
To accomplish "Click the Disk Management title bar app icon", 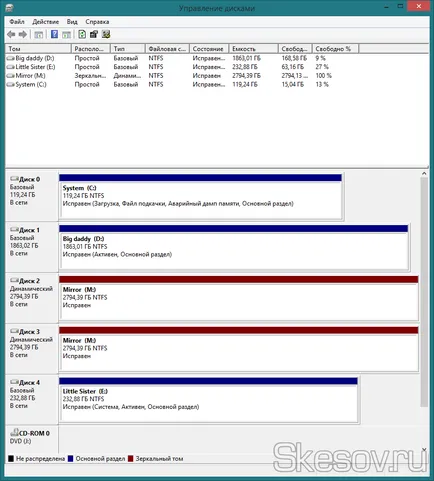I will point(9,7).
